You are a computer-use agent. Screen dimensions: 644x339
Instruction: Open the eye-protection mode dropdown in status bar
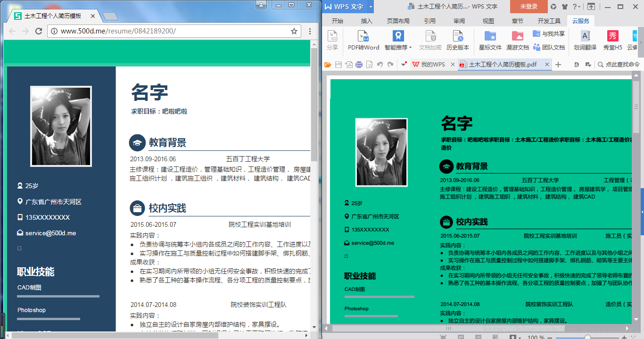point(520,338)
